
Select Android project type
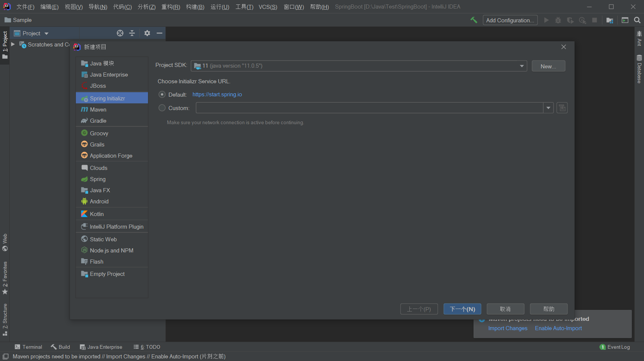112,202
